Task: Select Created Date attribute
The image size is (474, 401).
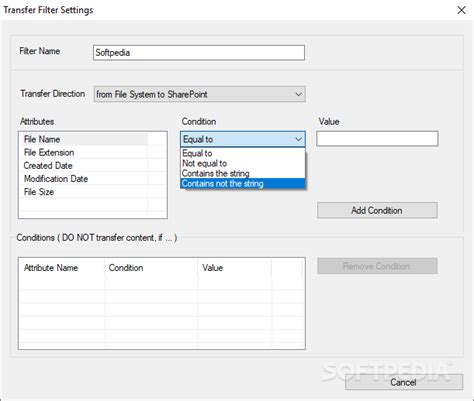Action: click(x=83, y=165)
